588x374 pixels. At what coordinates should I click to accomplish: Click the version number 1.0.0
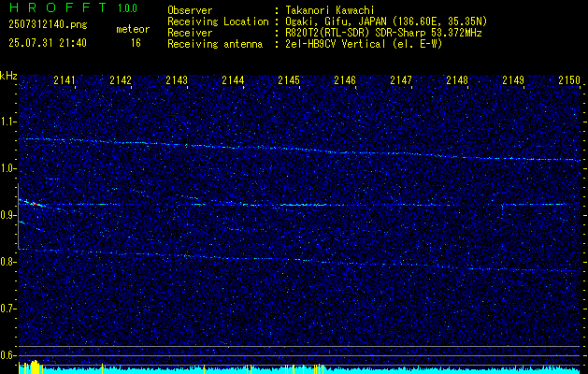coord(127,8)
